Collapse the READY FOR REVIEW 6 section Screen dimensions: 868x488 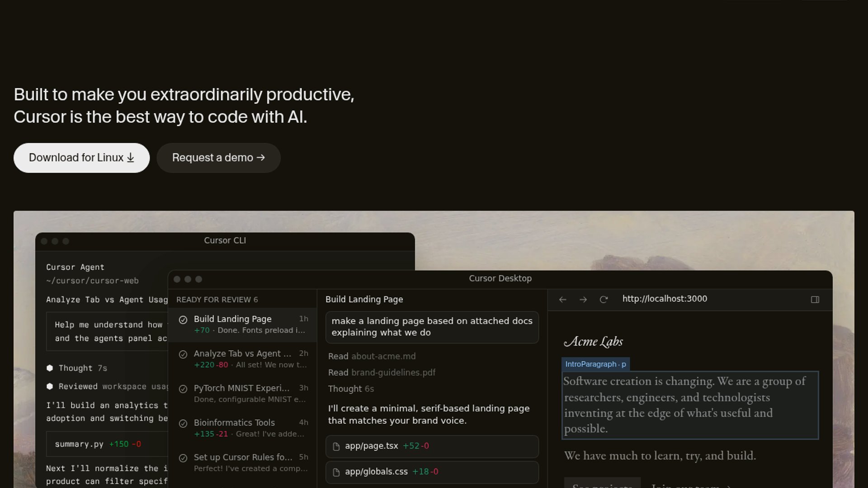[217, 300]
